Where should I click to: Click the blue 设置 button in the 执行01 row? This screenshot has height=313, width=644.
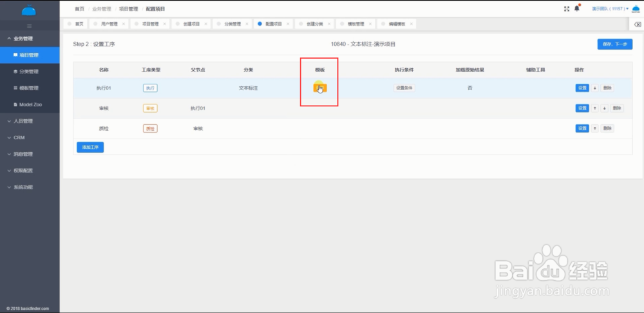point(582,88)
